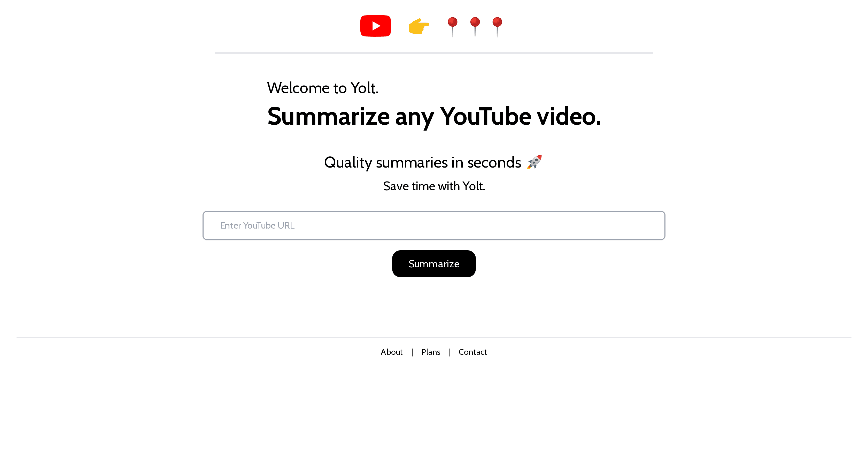Select the leftmost red pushpin icon
The height and width of the screenshot is (453, 868).
(453, 27)
